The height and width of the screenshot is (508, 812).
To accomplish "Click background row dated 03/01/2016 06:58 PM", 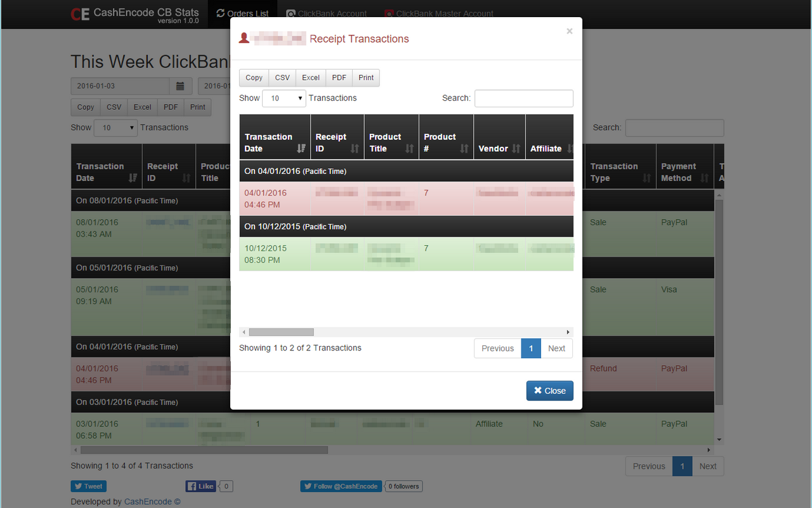I will coord(393,429).
